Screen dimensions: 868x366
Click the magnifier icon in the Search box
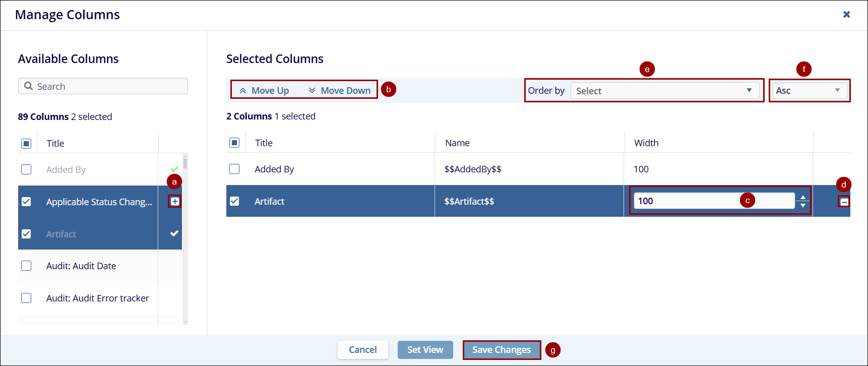(29, 86)
